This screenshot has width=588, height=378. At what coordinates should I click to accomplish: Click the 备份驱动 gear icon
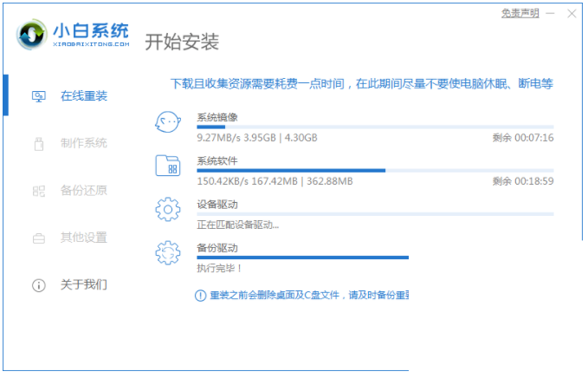pyautogui.click(x=167, y=252)
